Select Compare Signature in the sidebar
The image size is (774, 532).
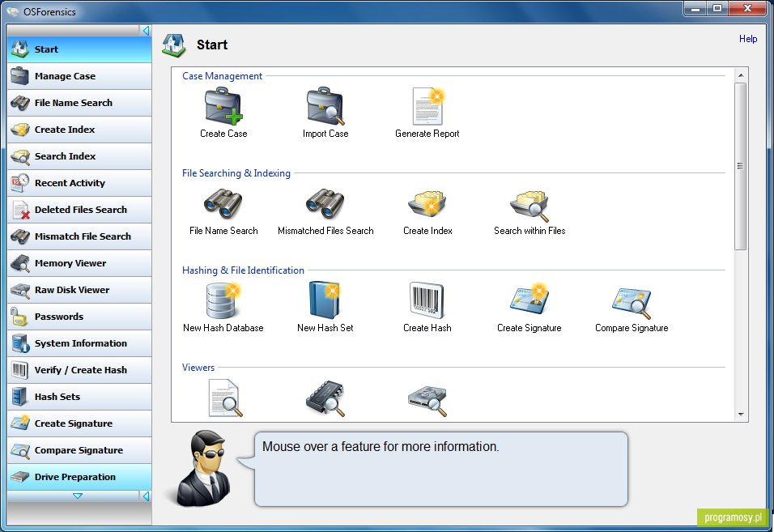(79, 449)
